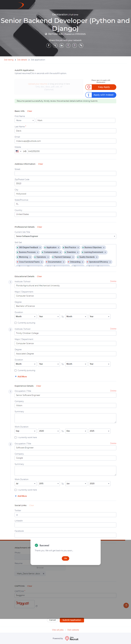Image resolution: width=131 pixels, height=644 pixels.
Task: Remove the Payment Gateways skill tag
Action: tap(73, 257)
